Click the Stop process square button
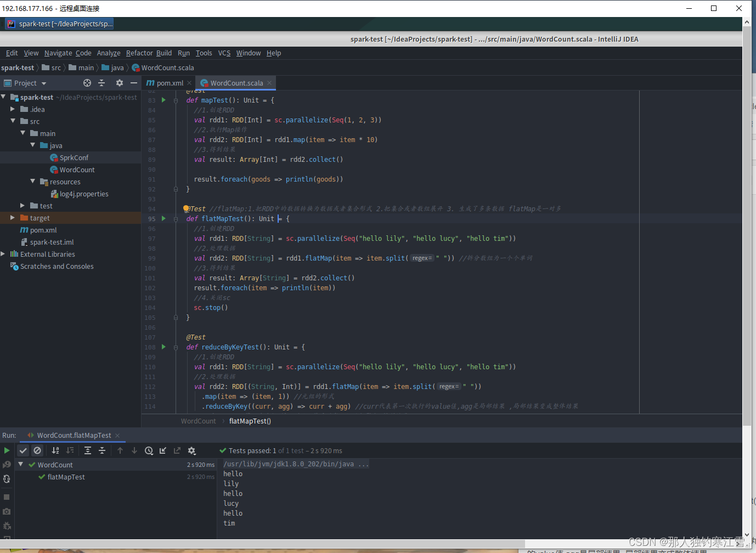The width and height of the screenshot is (756, 553). [7, 497]
